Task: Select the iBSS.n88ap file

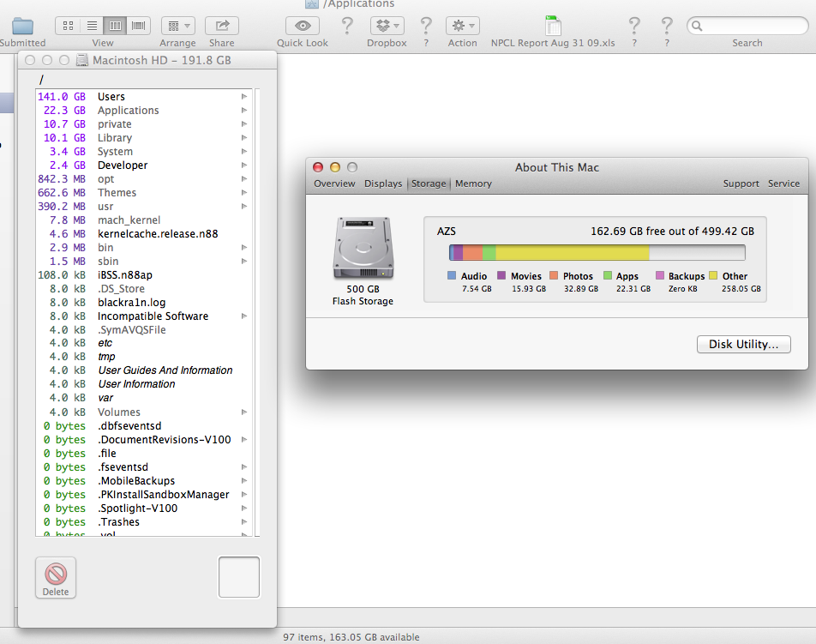Action: click(x=144, y=275)
